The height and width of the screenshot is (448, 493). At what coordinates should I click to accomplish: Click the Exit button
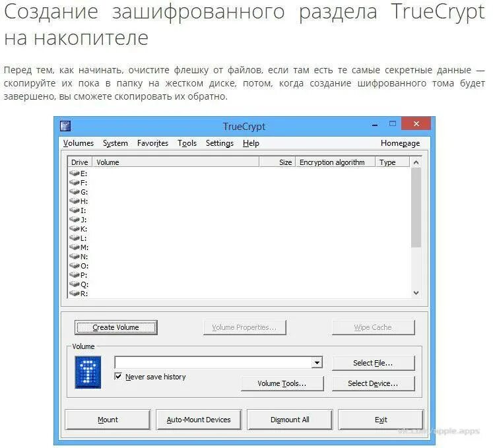coord(381,420)
